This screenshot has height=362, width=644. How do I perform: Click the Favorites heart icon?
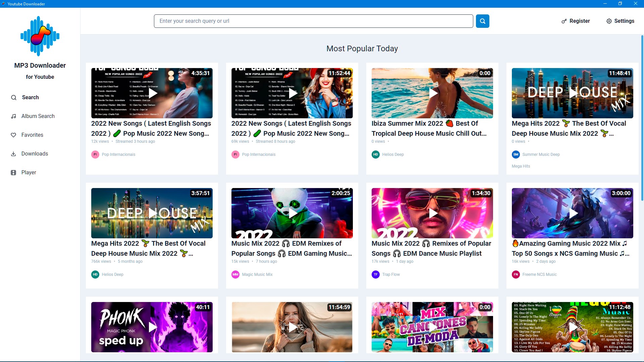point(13,135)
